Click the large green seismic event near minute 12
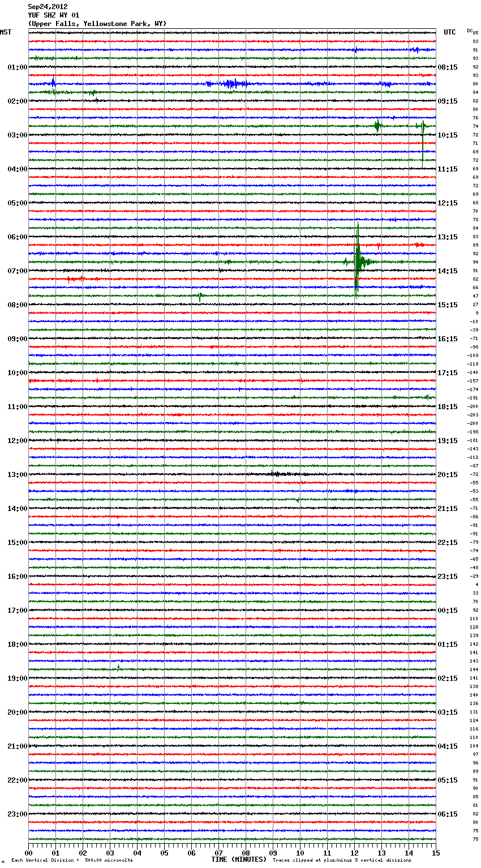Screen dimensions: 481x868 pos(357,260)
